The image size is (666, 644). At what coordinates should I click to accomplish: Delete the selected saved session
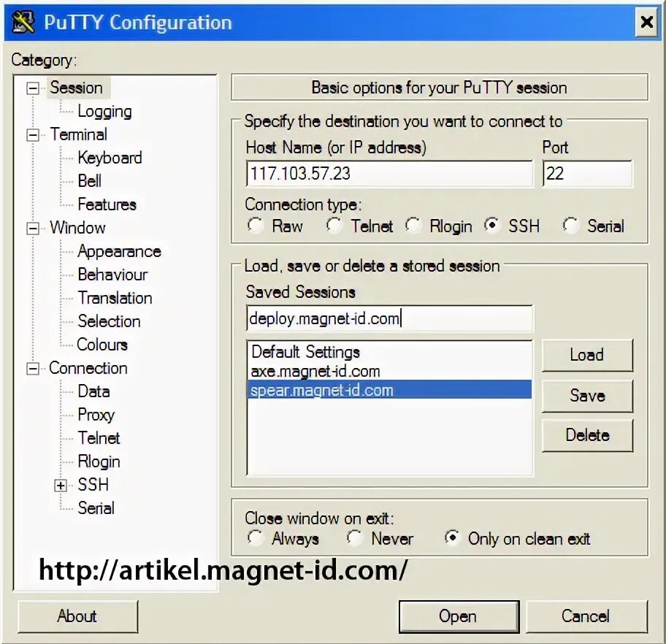tap(587, 435)
